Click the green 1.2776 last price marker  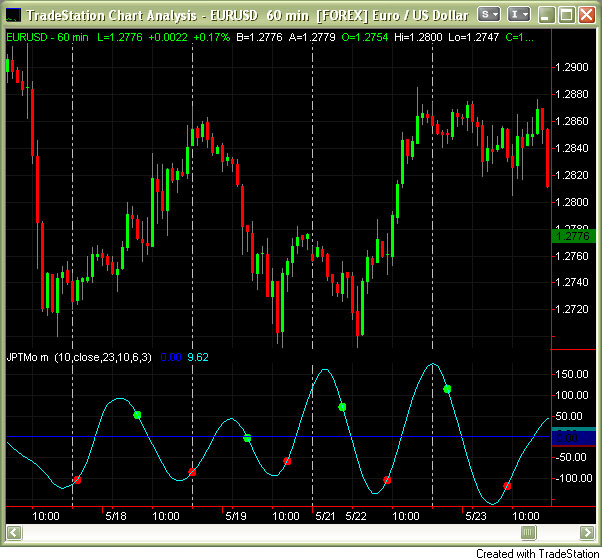tap(573, 236)
